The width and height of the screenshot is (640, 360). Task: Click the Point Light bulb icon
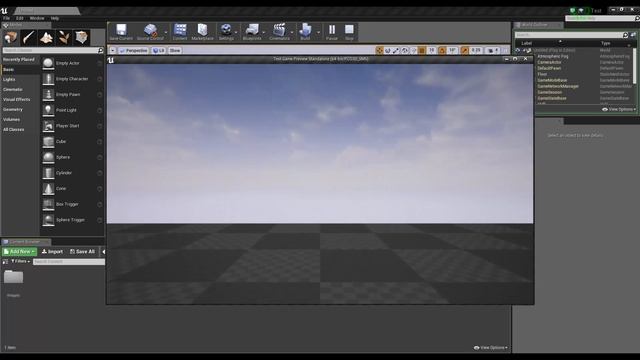point(48,110)
